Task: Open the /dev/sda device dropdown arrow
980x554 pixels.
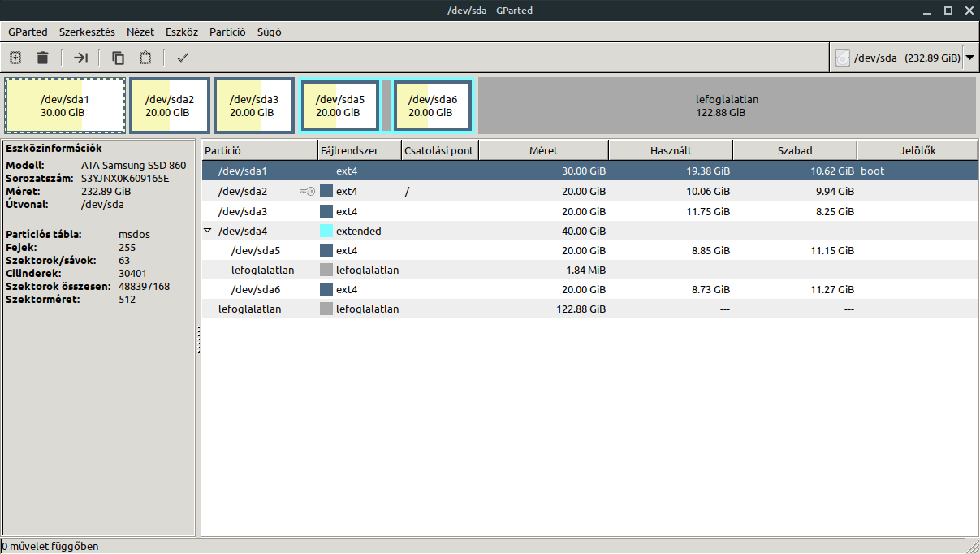Action: [969, 58]
